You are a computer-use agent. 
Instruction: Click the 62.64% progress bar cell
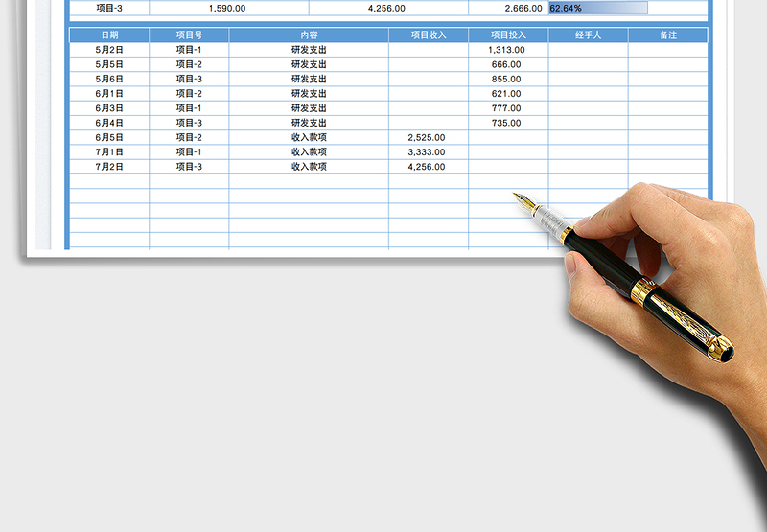click(597, 8)
